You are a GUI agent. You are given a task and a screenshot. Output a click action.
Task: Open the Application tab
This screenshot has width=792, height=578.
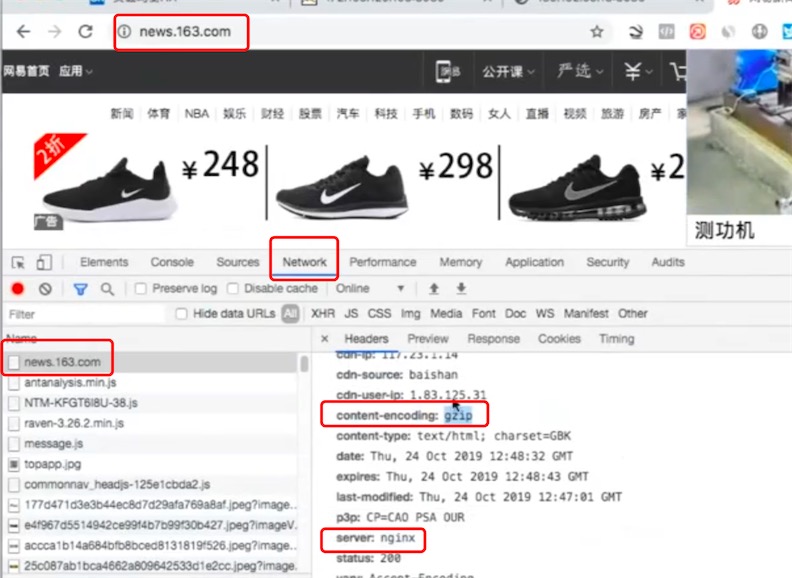pyautogui.click(x=534, y=262)
